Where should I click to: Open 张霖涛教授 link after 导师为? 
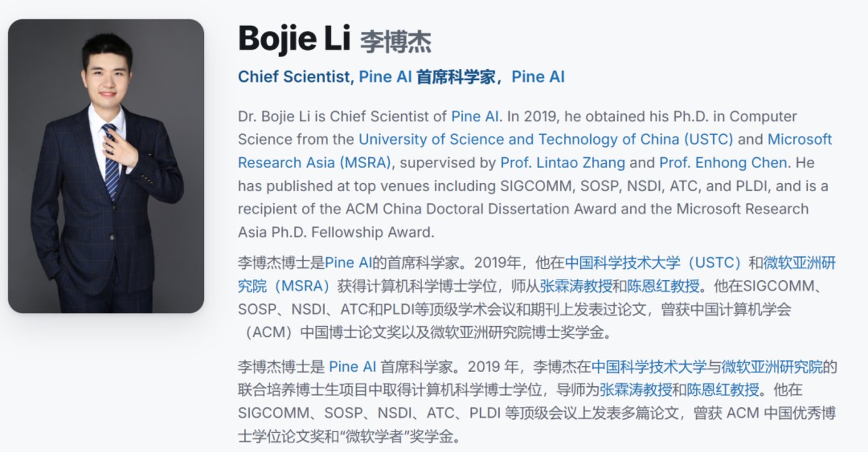[x=635, y=390]
